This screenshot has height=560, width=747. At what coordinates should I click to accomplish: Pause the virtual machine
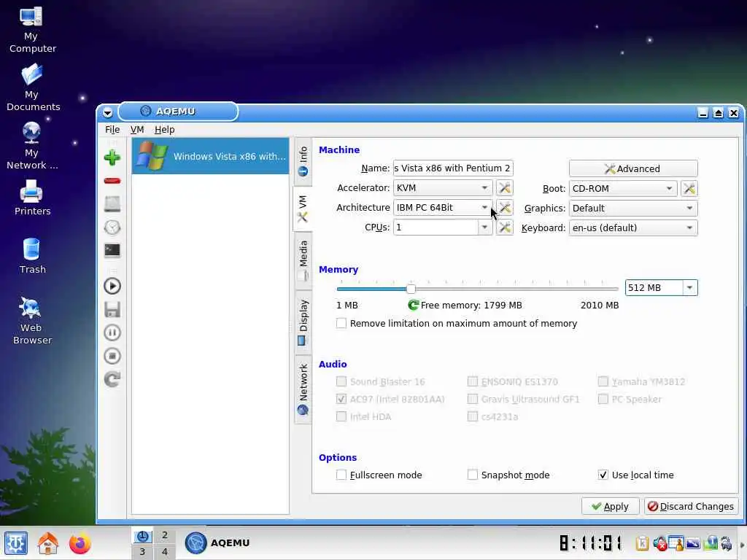[x=112, y=332]
